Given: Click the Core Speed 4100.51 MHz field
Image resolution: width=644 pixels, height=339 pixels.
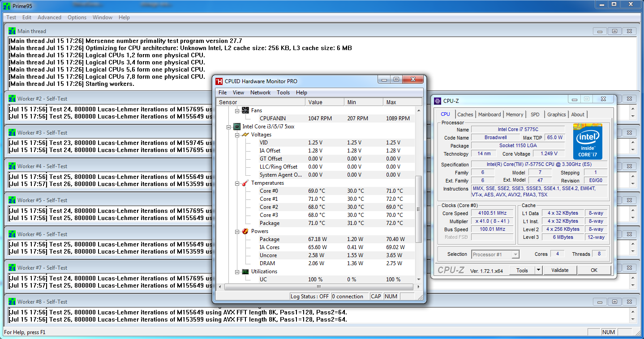Looking at the screenshot, I should (493, 213).
